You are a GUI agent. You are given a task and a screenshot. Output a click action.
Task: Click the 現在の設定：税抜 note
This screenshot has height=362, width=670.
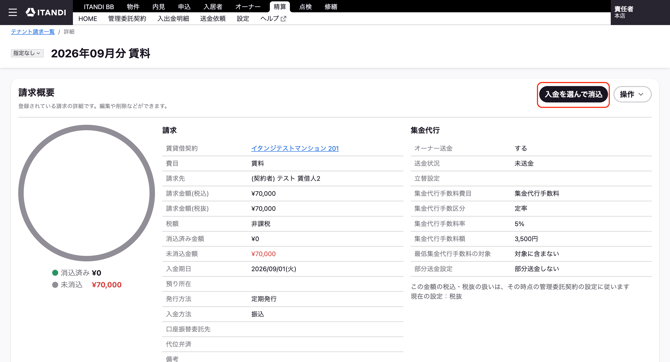(x=436, y=296)
